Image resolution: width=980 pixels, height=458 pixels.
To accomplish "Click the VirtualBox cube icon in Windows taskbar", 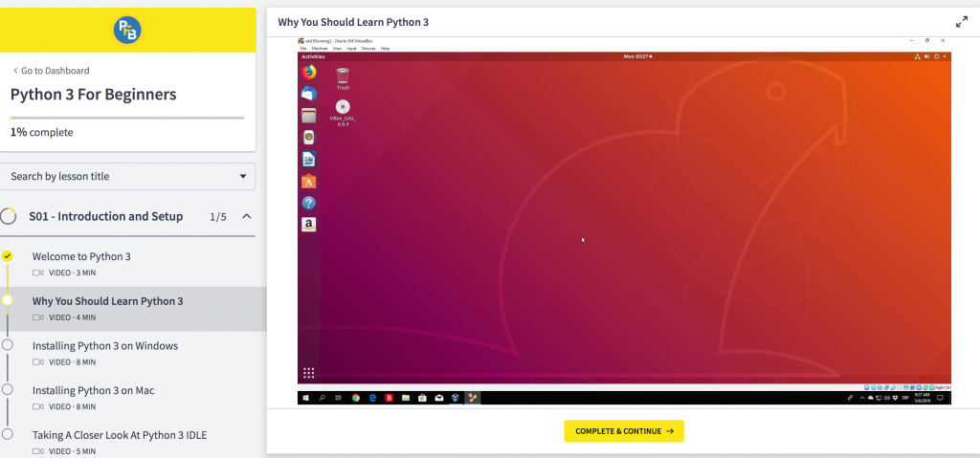I will click(x=457, y=398).
